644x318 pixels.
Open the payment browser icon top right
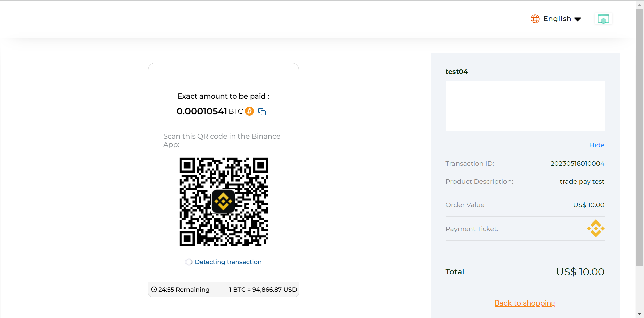603,19
